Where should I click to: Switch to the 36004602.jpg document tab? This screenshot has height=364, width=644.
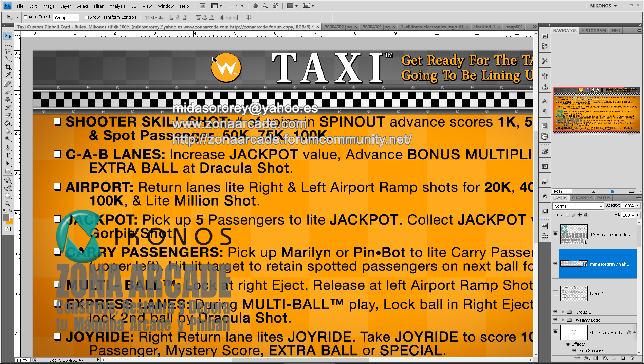point(338,27)
